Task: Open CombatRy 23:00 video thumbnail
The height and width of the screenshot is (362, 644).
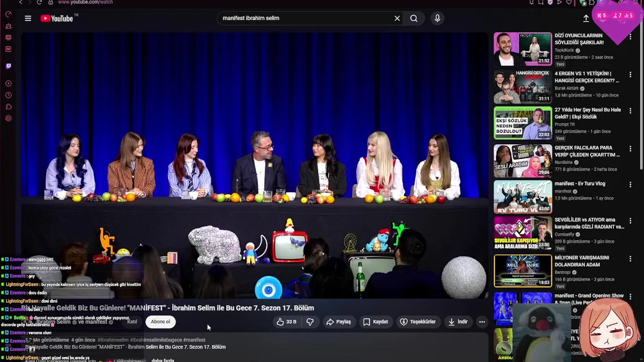Action: 523,233
